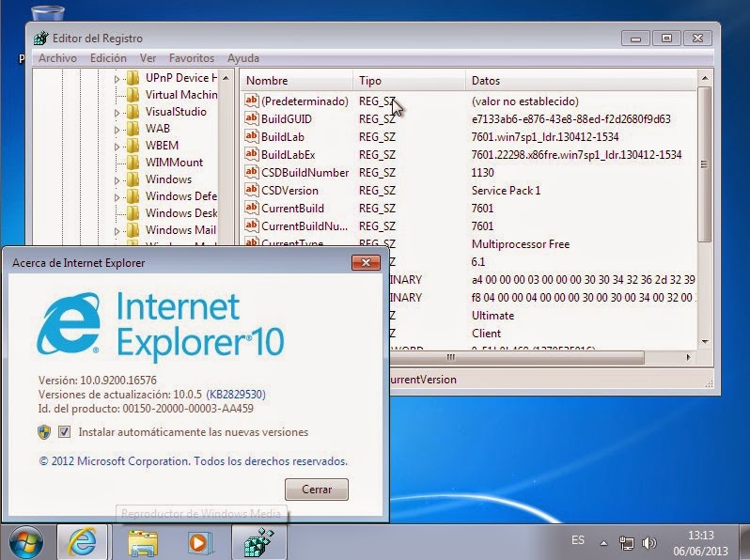Expand the Windows Defender key
This screenshot has height=560, width=750.
117,197
